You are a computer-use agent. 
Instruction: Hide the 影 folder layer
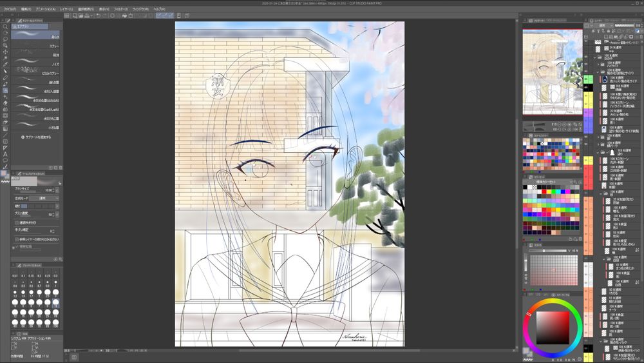tap(586, 137)
